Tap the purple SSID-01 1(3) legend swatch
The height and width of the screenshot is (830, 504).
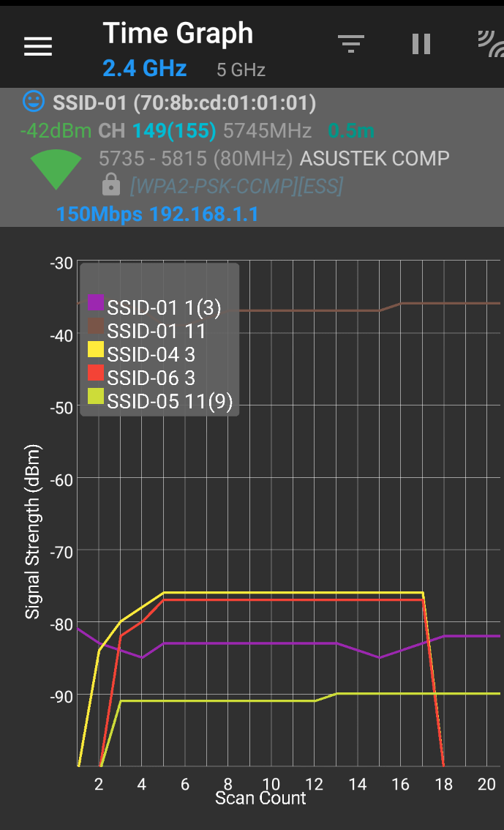click(96, 302)
